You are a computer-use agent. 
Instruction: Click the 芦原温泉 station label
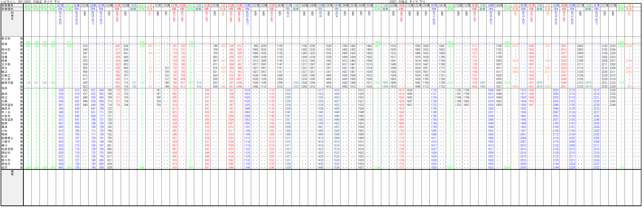tap(7, 105)
